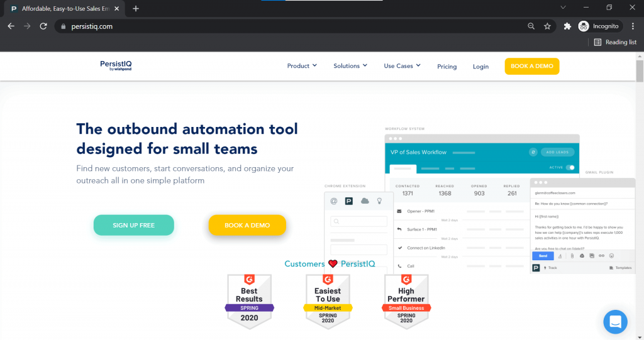Click the G2 High Performer badge
644x340 pixels.
pos(406,302)
